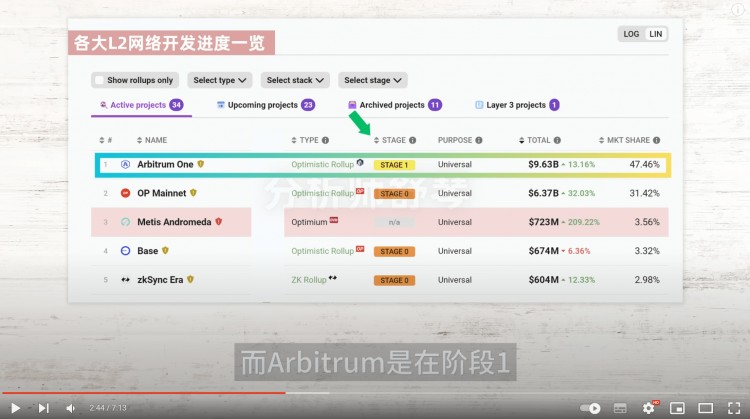
Task: Enable theater mode view
Action: 705,408
